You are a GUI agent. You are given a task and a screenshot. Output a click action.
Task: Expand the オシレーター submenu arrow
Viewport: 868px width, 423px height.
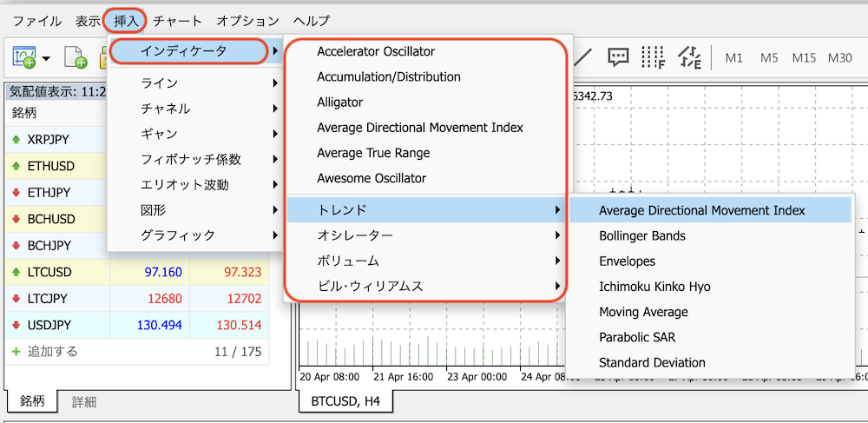[557, 236]
